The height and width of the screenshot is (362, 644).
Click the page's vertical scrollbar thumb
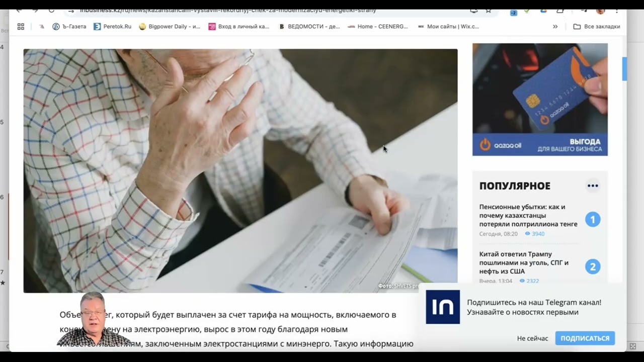pyautogui.click(x=624, y=69)
